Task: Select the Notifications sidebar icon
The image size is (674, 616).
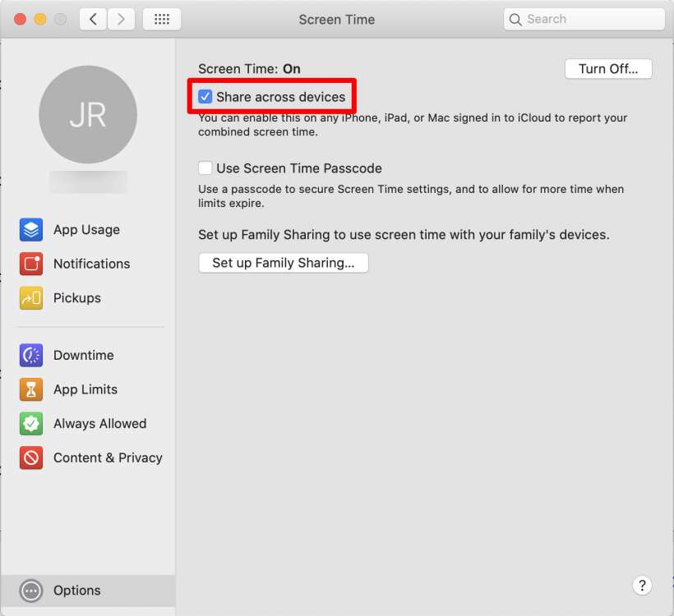Action: [x=31, y=264]
